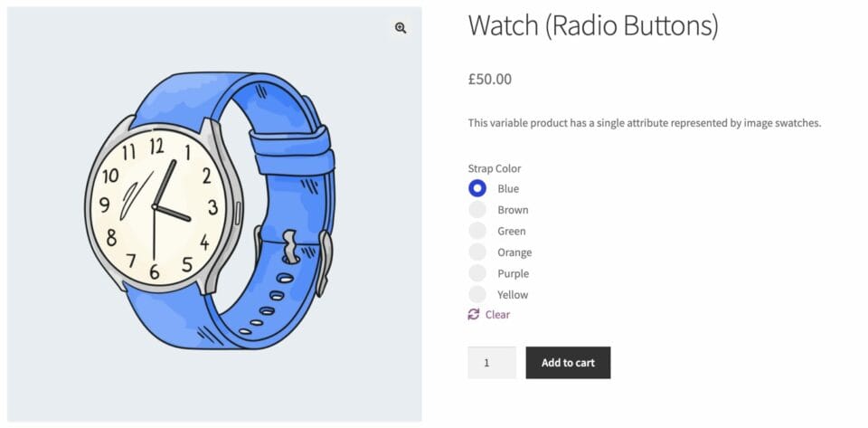Viewport: 868px width, 428px height.
Task: Click the Watch (Radio Buttons) title
Action: (x=593, y=26)
